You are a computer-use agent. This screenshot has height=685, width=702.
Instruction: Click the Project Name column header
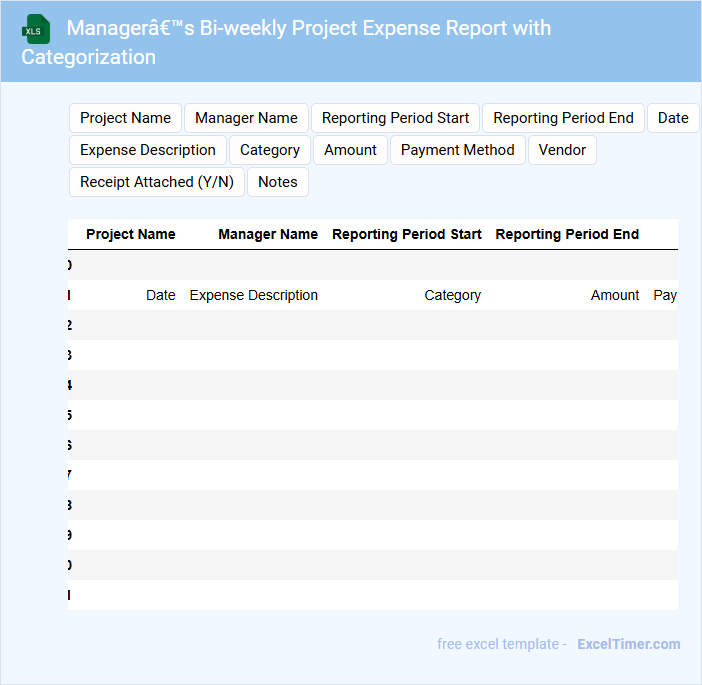tap(130, 234)
